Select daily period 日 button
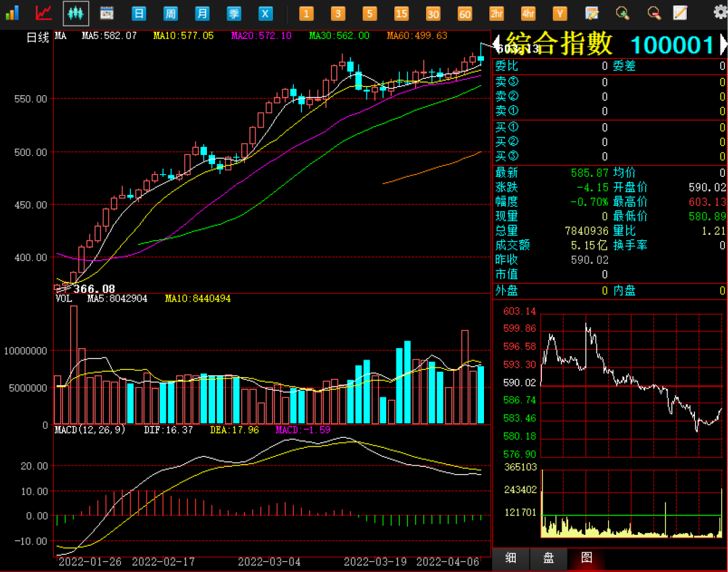Viewport: 728px width, 572px height. coord(139,14)
